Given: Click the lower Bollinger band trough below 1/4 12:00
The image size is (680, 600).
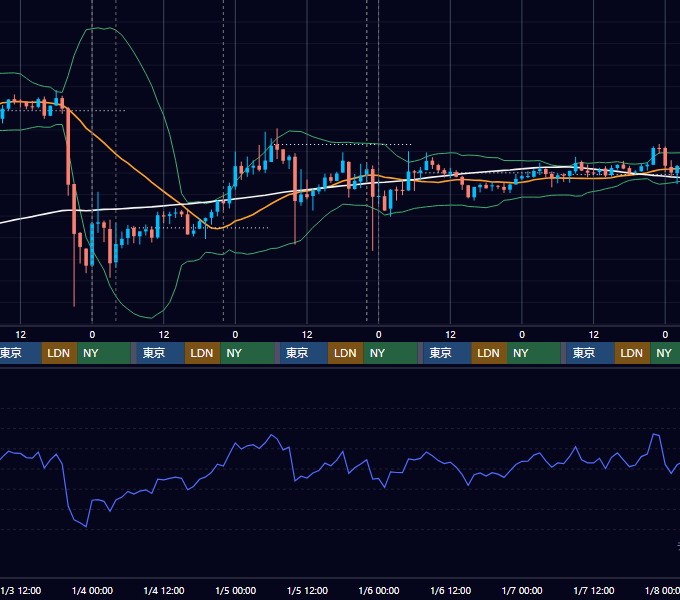Looking at the screenshot, I should pyautogui.click(x=150, y=317).
